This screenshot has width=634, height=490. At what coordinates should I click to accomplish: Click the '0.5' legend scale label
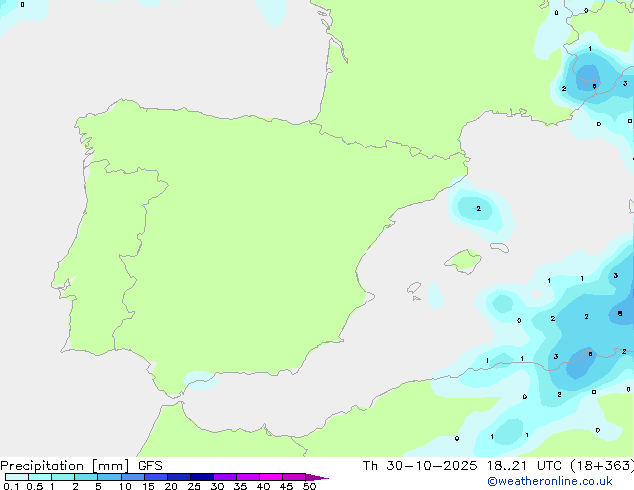(34, 486)
